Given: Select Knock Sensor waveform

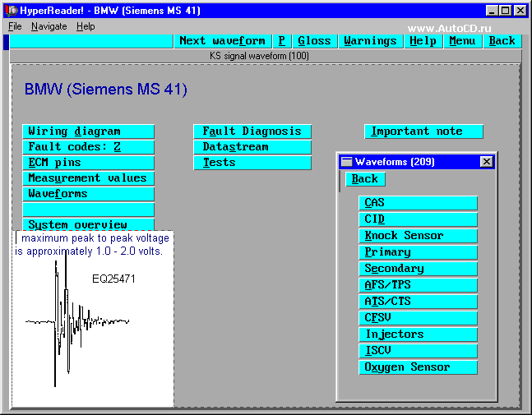Looking at the screenshot, I should coord(418,236).
